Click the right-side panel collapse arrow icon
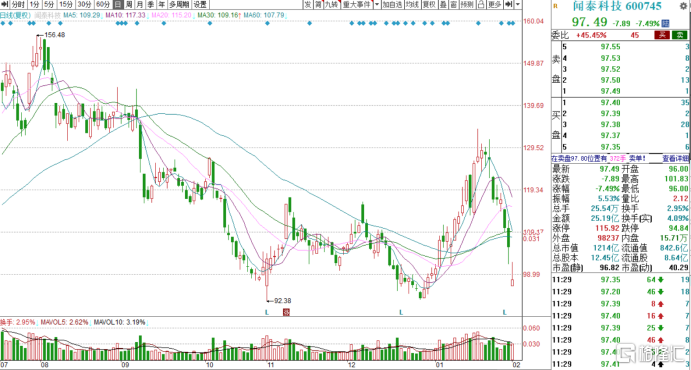 [509, 5]
